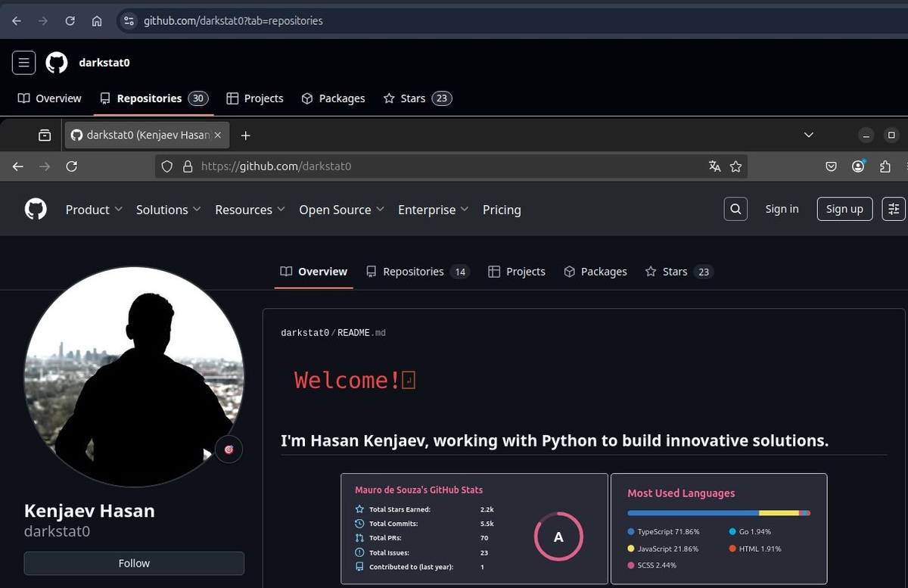Expand the Solutions menu
The height and width of the screenshot is (588, 908).
pyautogui.click(x=168, y=210)
